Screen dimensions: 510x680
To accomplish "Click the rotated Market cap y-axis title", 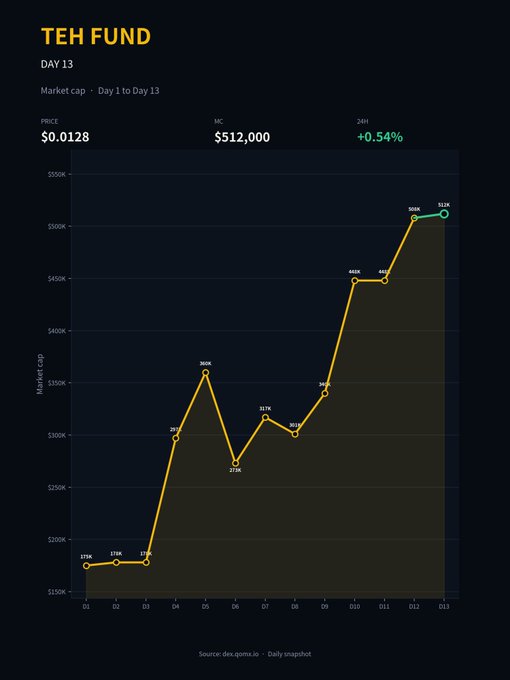I will coord(40,374).
